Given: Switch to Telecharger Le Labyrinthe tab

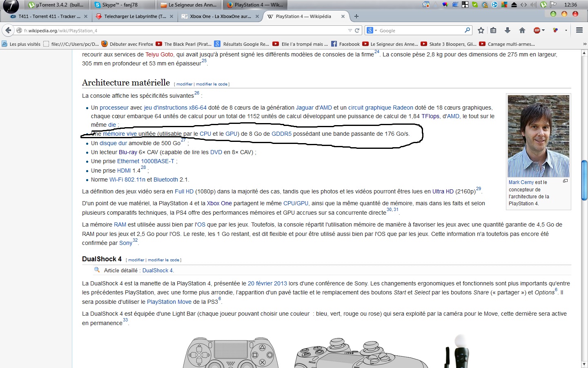Looking at the screenshot, I should pyautogui.click(x=134, y=16).
